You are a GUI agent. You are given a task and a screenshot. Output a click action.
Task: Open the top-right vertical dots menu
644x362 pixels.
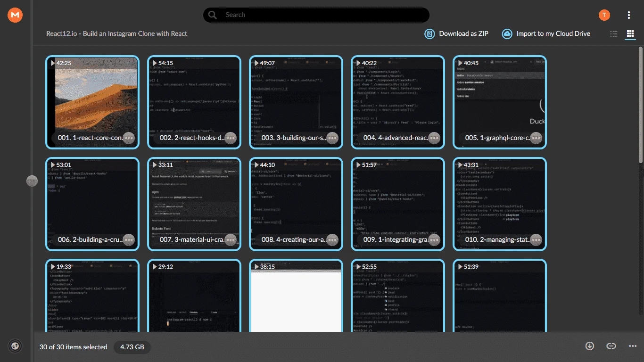629,15
